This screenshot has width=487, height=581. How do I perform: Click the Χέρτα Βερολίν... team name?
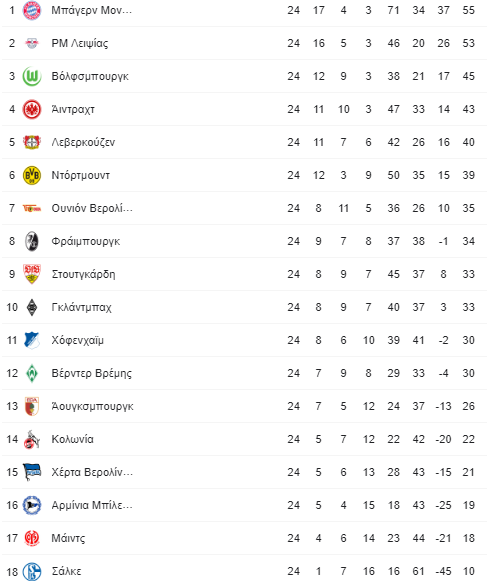tap(92, 472)
